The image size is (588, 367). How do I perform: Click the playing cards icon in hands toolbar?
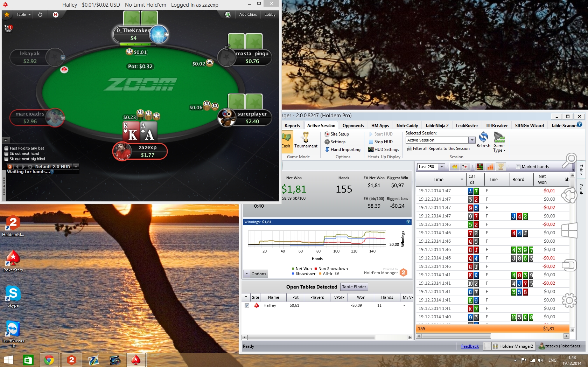[x=465, y=167]
